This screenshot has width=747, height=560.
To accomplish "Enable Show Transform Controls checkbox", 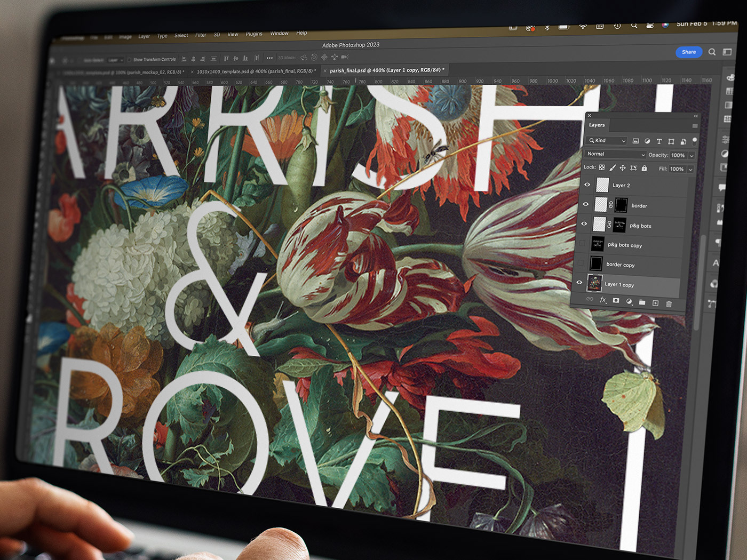I will [129, 60].
